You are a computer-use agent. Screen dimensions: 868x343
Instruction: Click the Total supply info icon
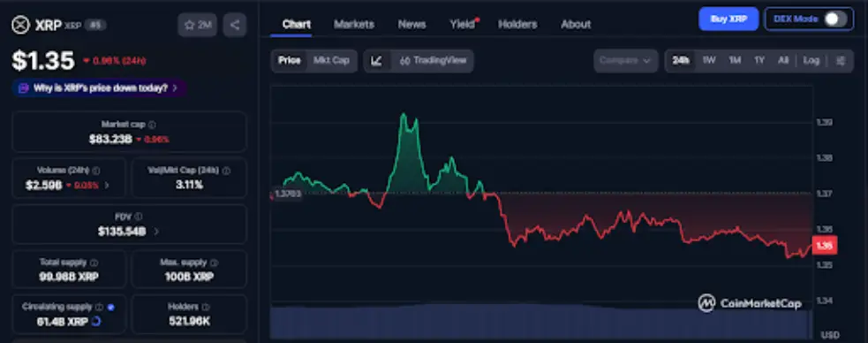click(94, 263)
